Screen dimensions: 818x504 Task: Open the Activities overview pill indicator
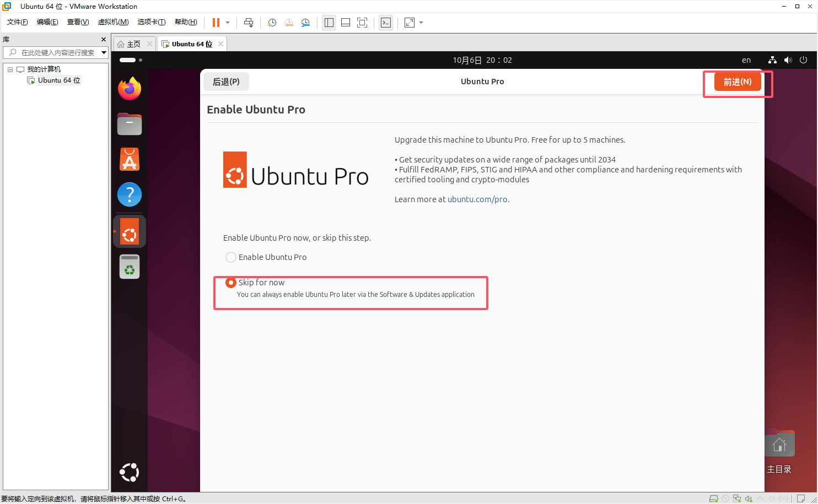[x=131, y=60]
